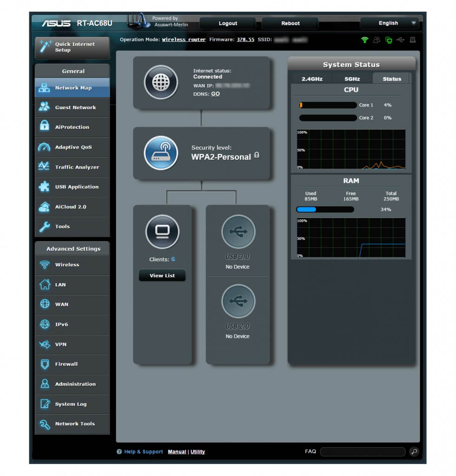This screenshot has height=476, width=456.
Task: Click the green network clients status icon
Action: click(x=388, y=40)
